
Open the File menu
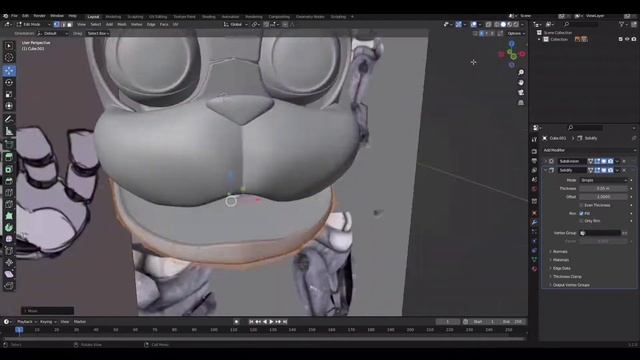[x=14, y=16]
